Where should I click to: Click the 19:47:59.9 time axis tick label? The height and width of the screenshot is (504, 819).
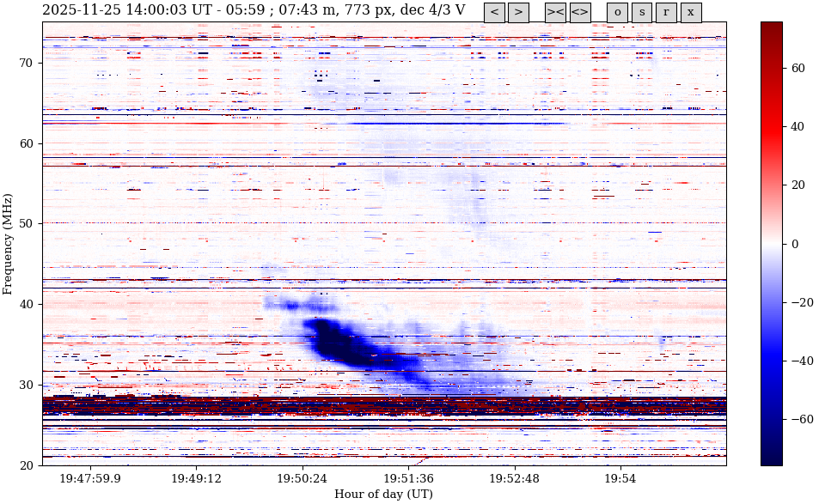click(90, 478)
